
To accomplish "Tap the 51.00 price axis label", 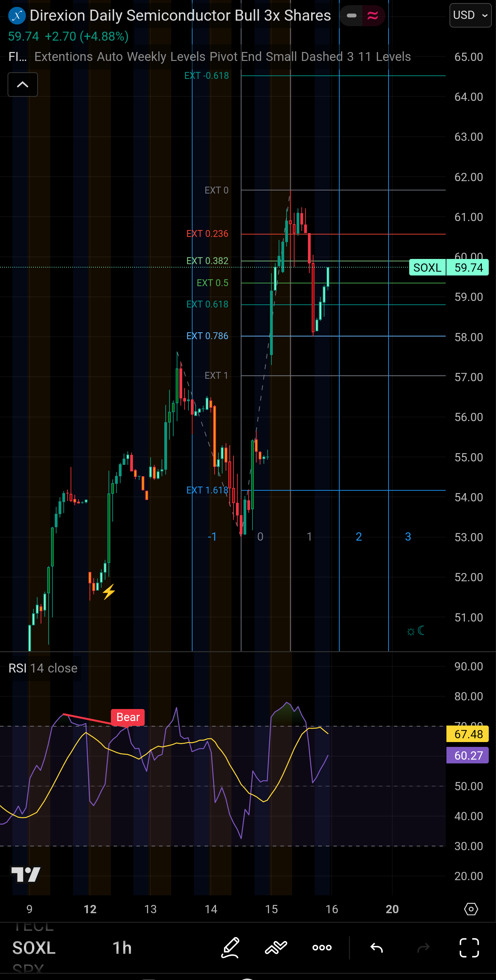I will click(x=468, y=617).
